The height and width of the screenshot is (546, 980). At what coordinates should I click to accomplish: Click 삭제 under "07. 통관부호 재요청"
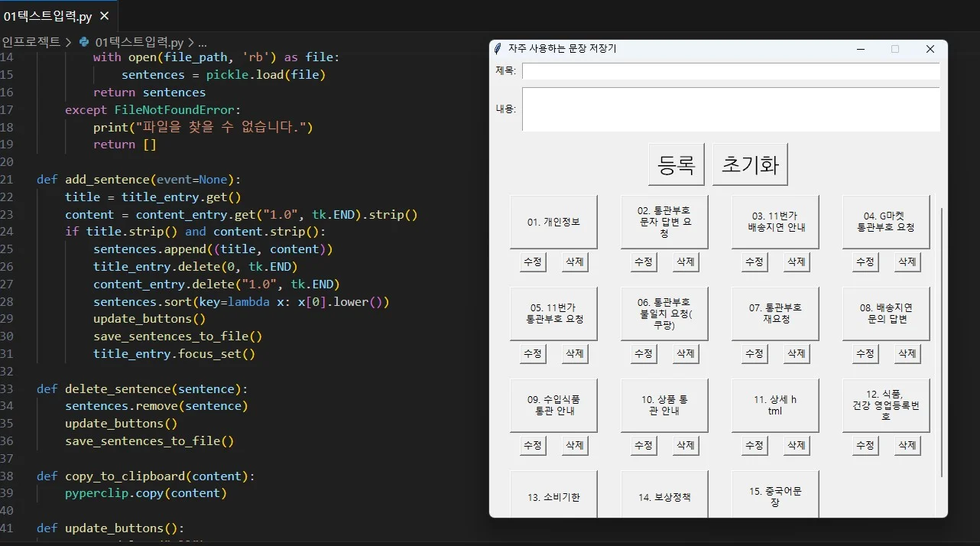tap(796, 353)
